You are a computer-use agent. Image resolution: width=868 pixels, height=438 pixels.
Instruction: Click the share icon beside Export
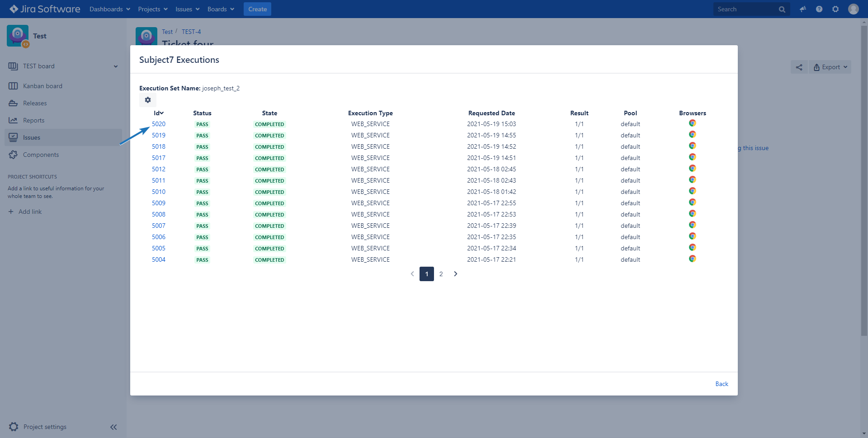point(799,67)
